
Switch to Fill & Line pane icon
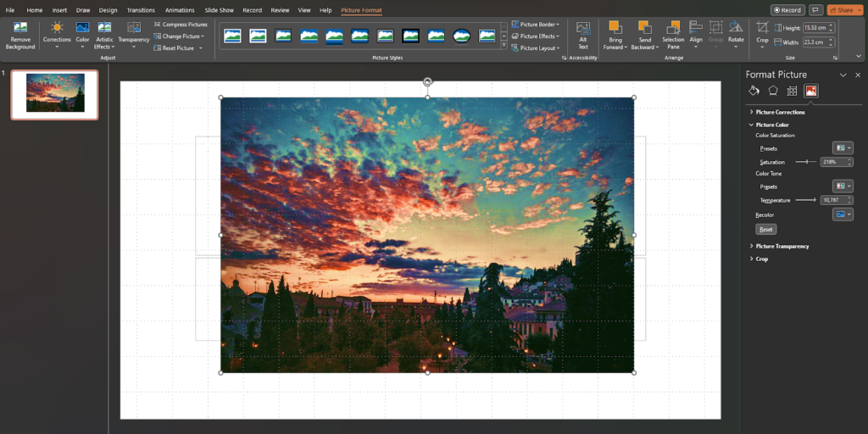point(754,91)
